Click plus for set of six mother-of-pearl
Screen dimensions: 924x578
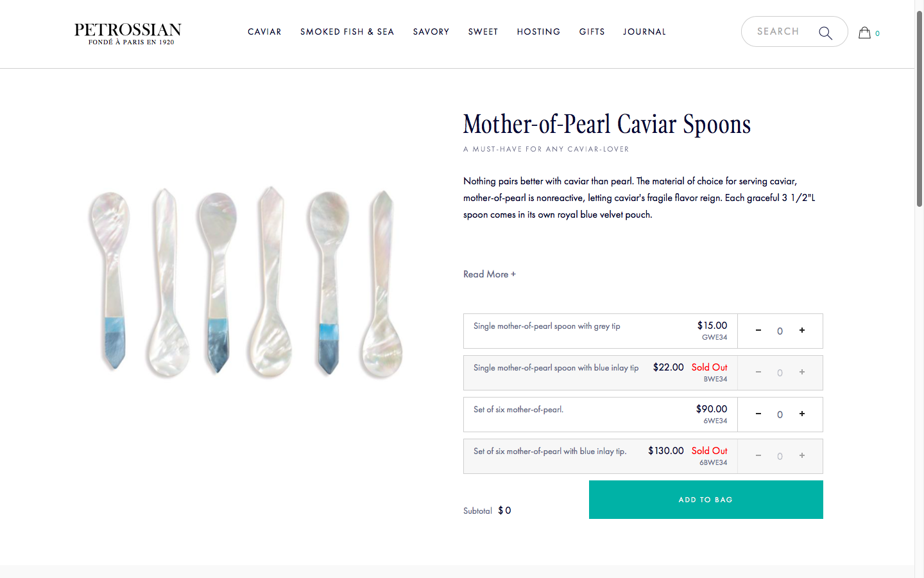[x=801, y=414]
